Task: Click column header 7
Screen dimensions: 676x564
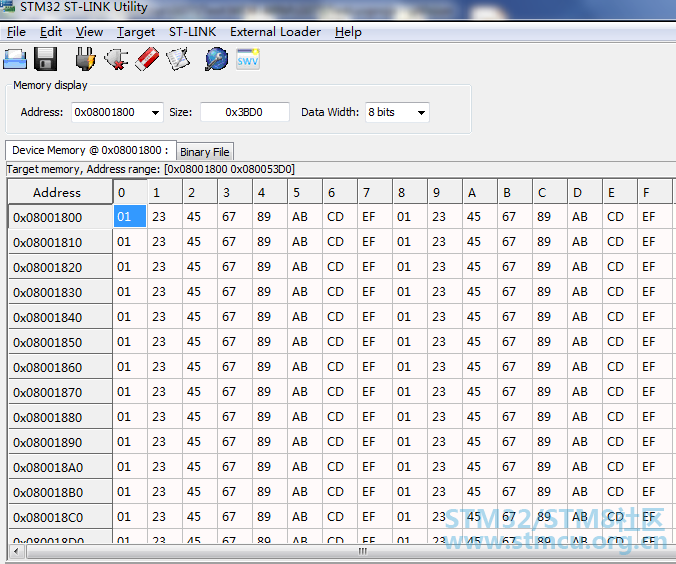Action: point(375,192)
